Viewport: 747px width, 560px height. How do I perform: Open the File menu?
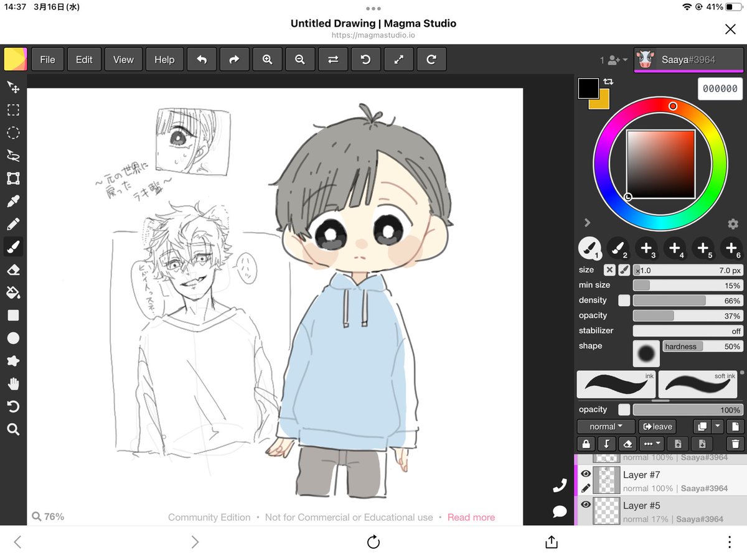pyautogui.click(x=47, y=60)
